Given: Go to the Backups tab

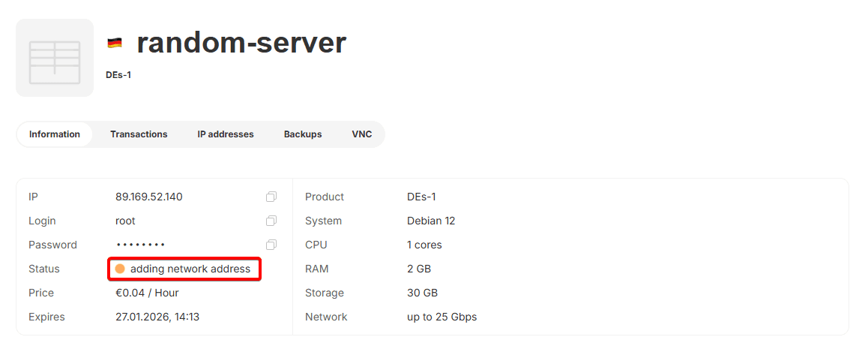Looking at the screenshot, I should point(303,134).
